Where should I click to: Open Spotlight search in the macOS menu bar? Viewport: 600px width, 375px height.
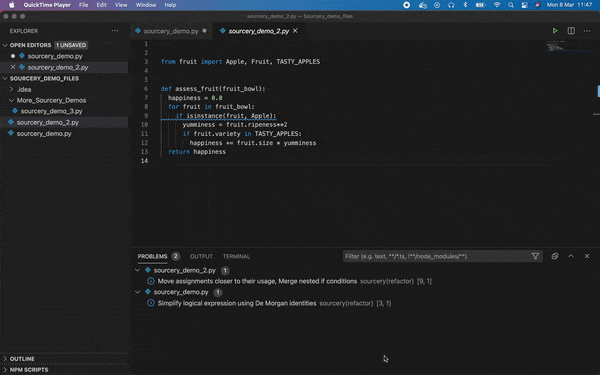tap(511, 5)
